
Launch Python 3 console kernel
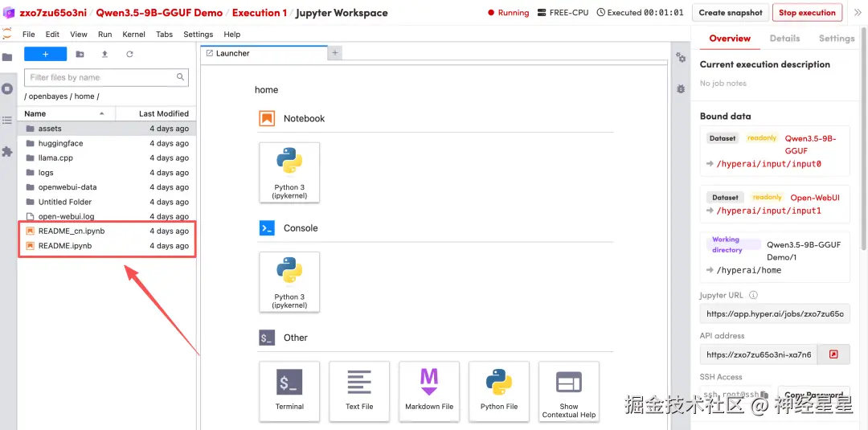pyautogui.click(x=289, y=281)
